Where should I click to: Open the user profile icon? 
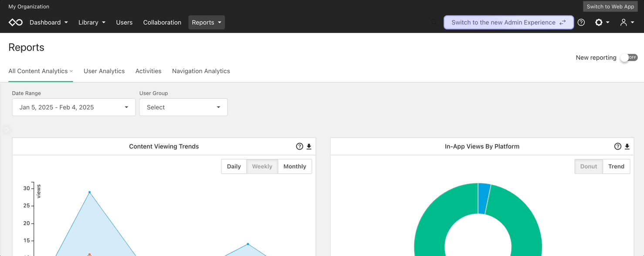click(x=624, y=22)
